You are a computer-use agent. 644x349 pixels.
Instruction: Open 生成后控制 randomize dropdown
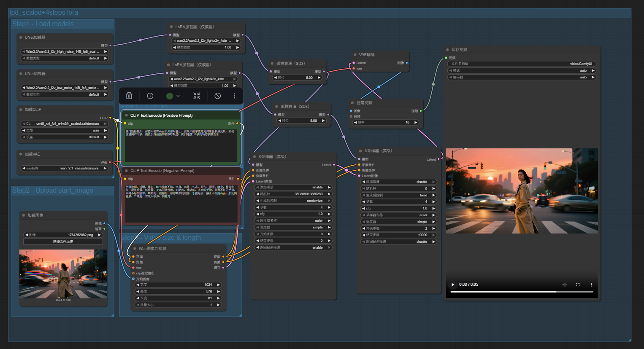coord(293,201)
